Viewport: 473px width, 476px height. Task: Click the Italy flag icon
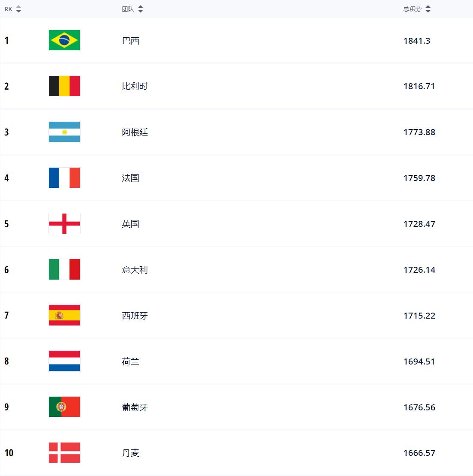[x=64, y=270]
